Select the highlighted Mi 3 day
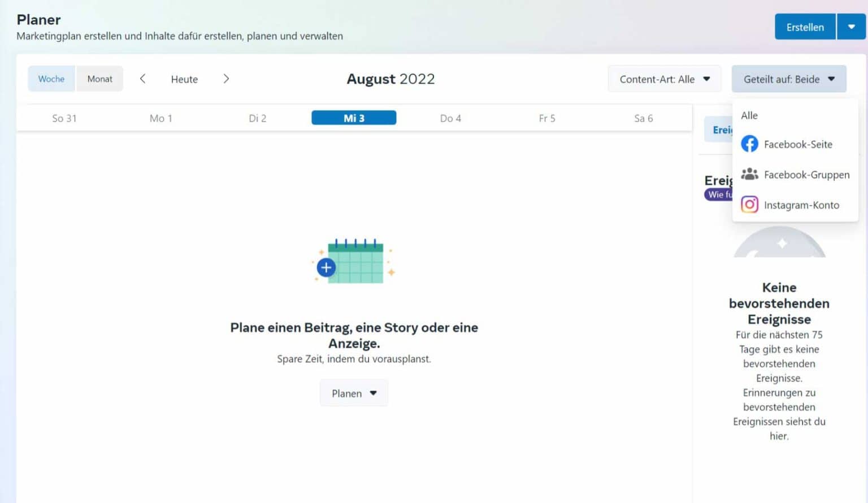 (354, 118)
